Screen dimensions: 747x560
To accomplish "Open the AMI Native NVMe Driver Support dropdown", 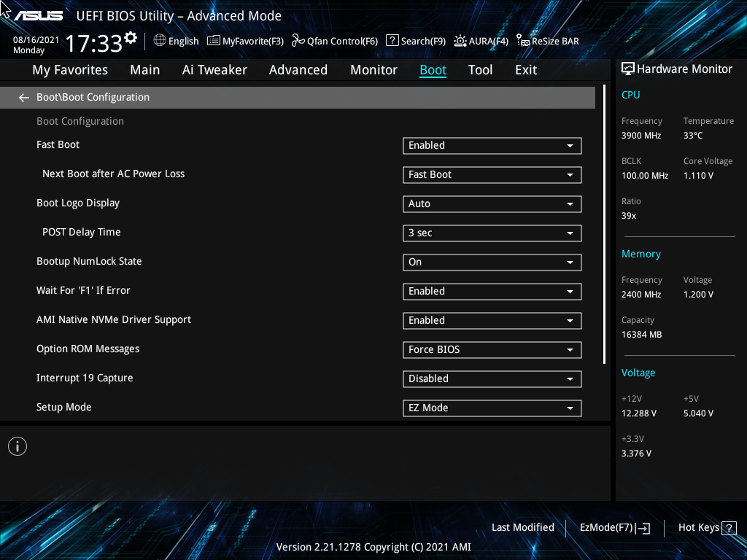I will pyautogui.click(x=492, y=321).
